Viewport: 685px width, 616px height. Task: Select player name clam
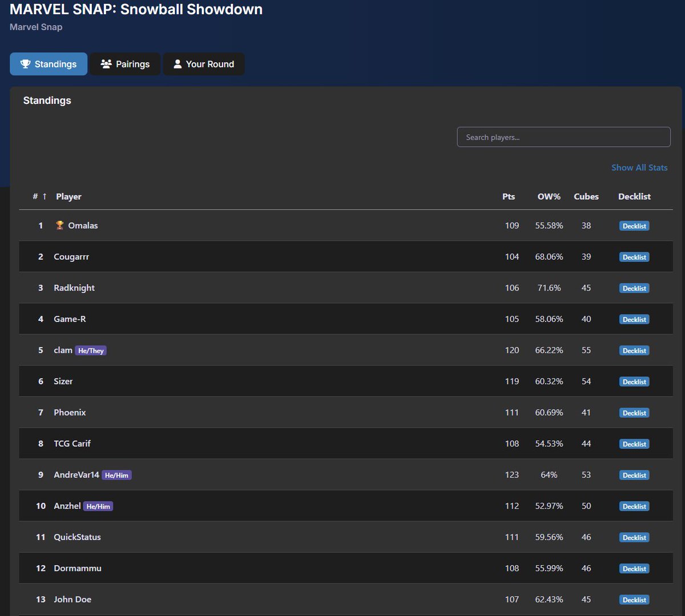tap(63, 350)
